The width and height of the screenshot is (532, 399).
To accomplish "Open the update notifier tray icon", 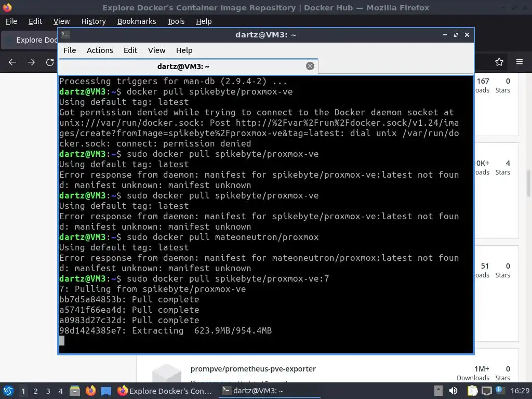I will point(499,390).
